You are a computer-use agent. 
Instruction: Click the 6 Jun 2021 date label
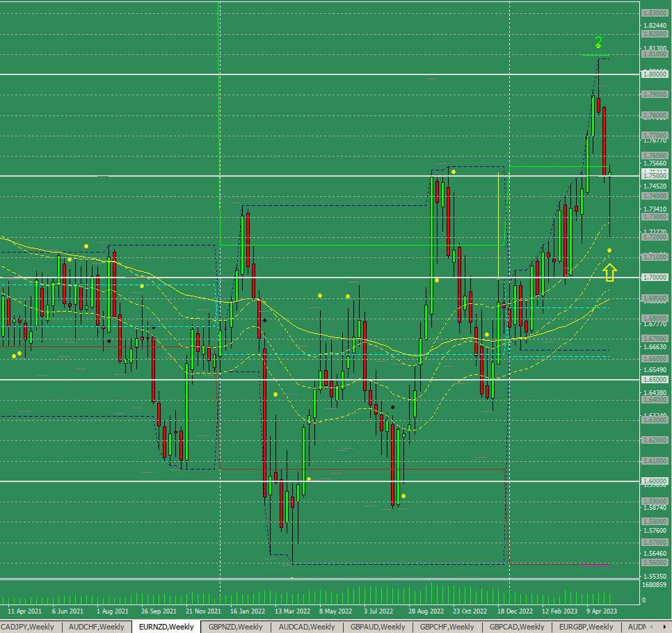point(67,611)
